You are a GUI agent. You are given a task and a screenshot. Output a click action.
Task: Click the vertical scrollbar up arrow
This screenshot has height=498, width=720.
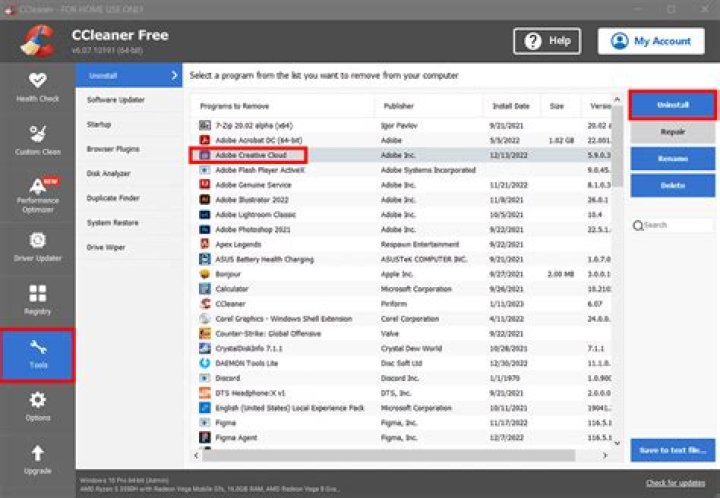point(617,99)
